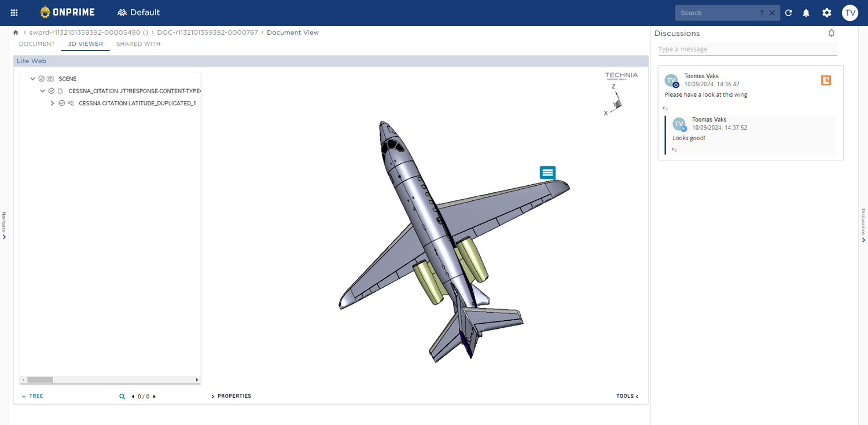Expand the CESSNA CITATION LATITUDE_DUPLICATED_1 tree node

click(x=52, y=103)
